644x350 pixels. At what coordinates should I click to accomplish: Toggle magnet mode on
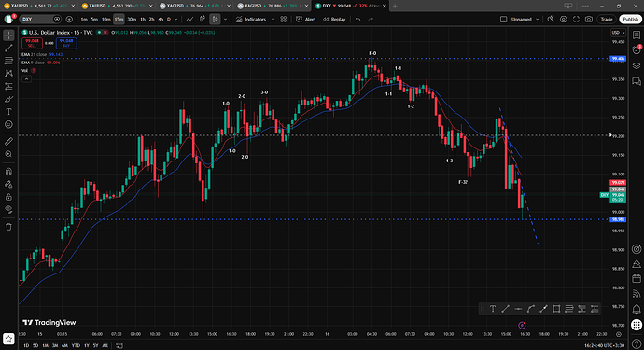pos(8,172)
